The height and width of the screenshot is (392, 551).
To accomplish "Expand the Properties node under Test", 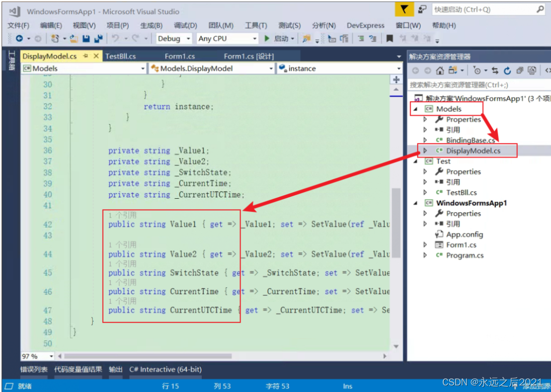I will point(424,172).
